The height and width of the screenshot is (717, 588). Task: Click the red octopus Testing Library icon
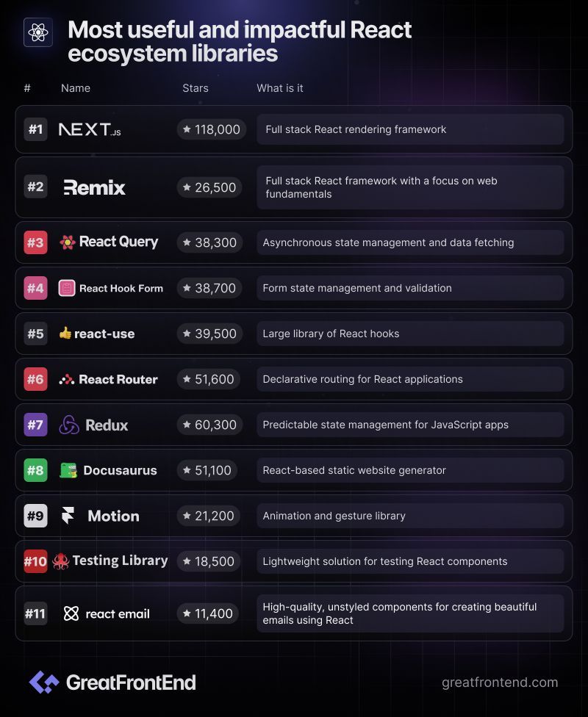[x=61, y=561]
